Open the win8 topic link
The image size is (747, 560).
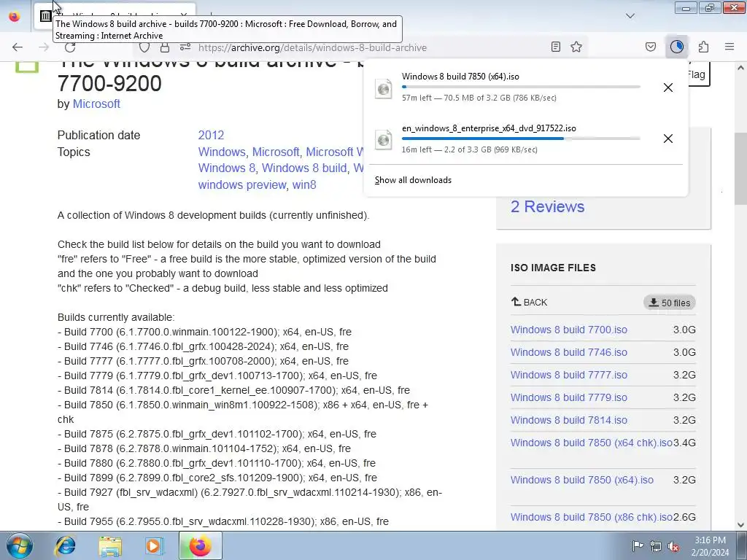click(x=304, y=184)
